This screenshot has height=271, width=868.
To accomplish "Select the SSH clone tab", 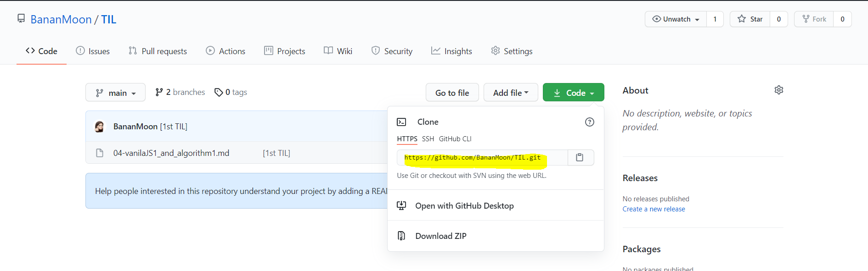I will (428, 139).
